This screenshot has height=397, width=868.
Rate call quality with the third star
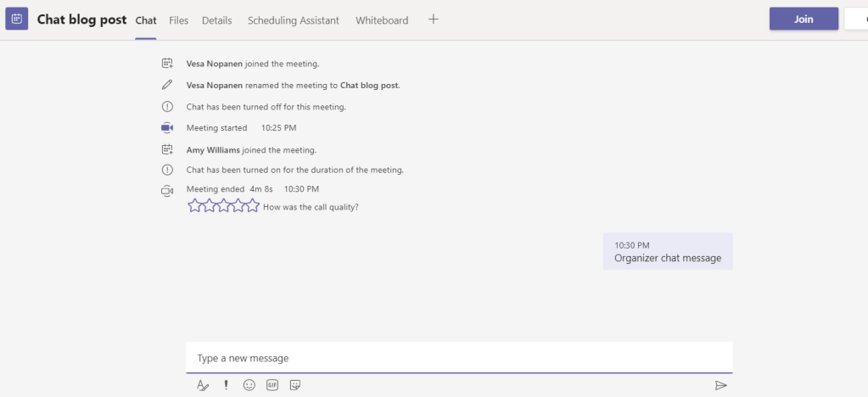[224, 205]
